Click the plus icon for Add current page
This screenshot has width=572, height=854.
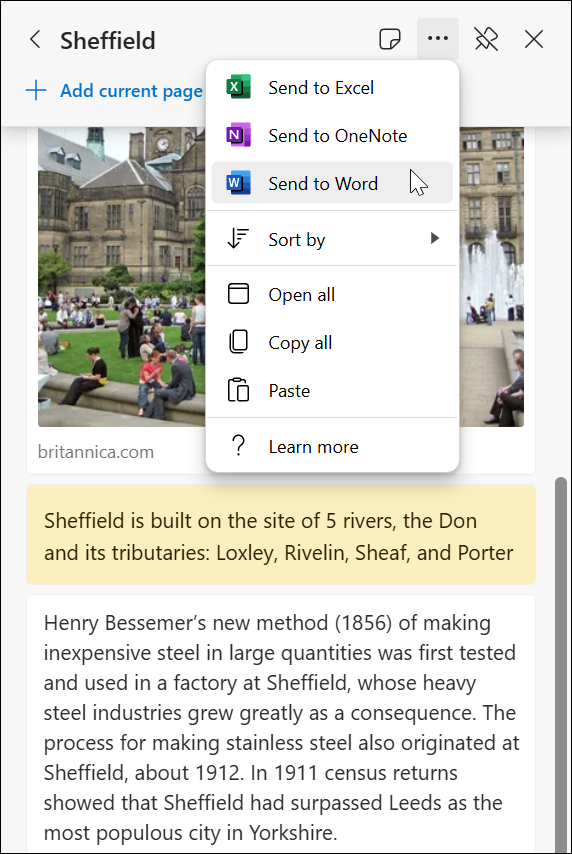tap(36, 90)
